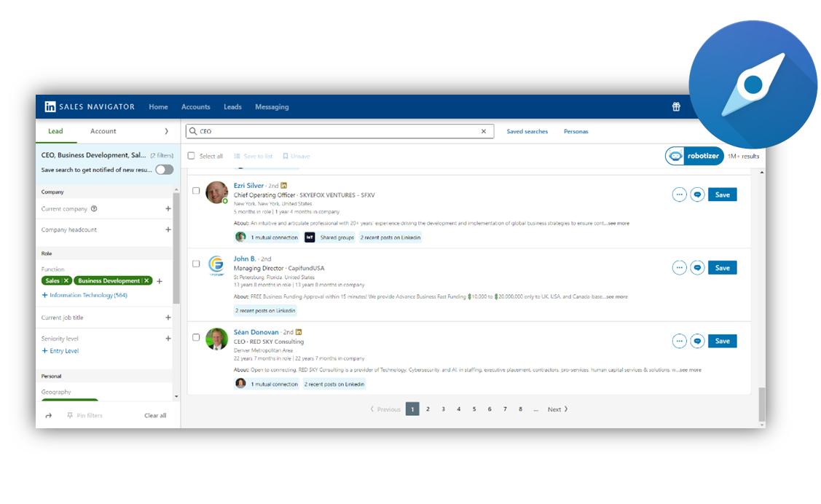Click the Save to list icon button
This screenshot has height=504, width=821.
[253, 157]
